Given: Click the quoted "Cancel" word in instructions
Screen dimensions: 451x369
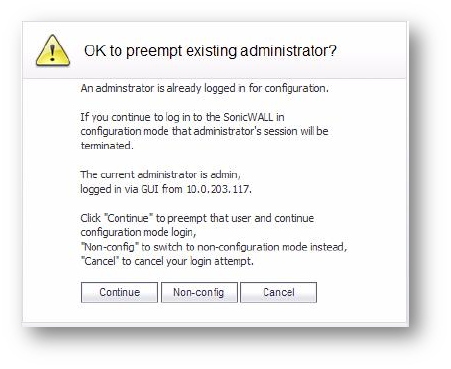Looking at the screenshot, I should pyautogui.click(x=100, y=261).
